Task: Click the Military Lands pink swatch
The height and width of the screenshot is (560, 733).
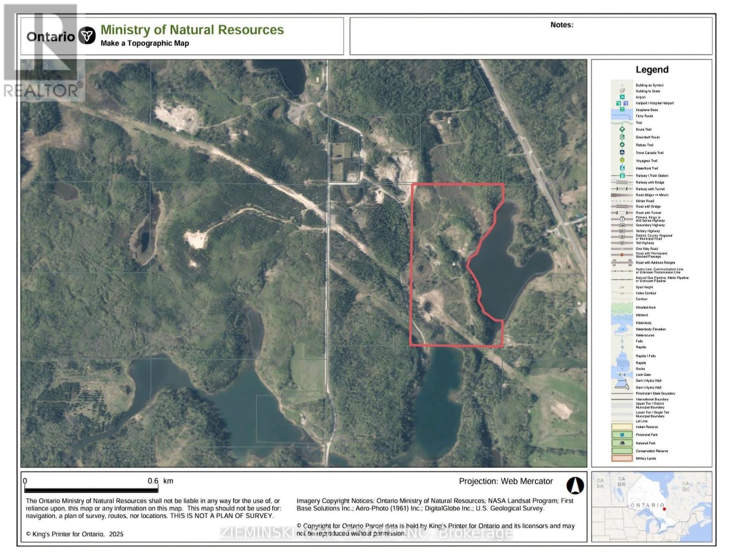Action: (x=622, y=458)
